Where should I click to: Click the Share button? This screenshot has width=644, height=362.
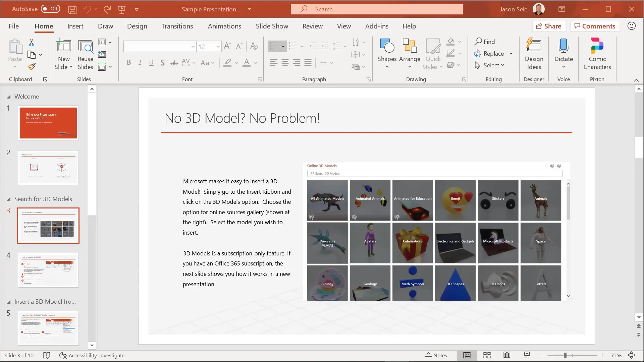549,26
